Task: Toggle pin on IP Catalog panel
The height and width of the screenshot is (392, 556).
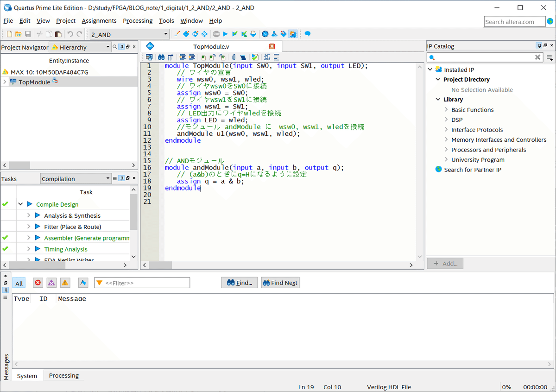Action: click(539, 46)
